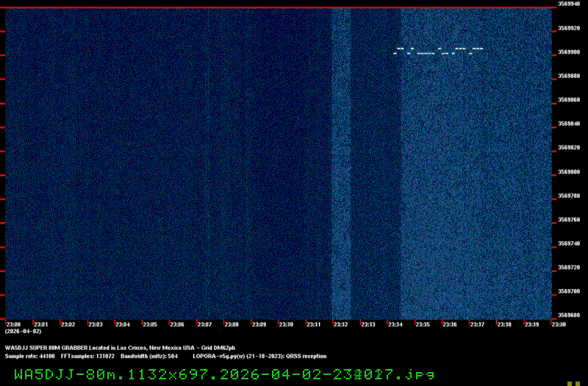The width and height of the screenshot is (588, 386).
Task: Click the green WA5DJJ-80m jpg filename
Action: [224, 374]
